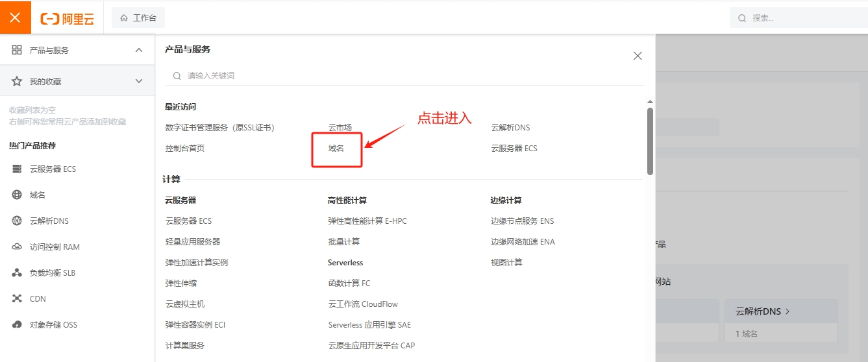Click the 1 域名 count in DNS card
This screenshot has height=362, width=868.
pyautogui.click(x=747, y=333)
